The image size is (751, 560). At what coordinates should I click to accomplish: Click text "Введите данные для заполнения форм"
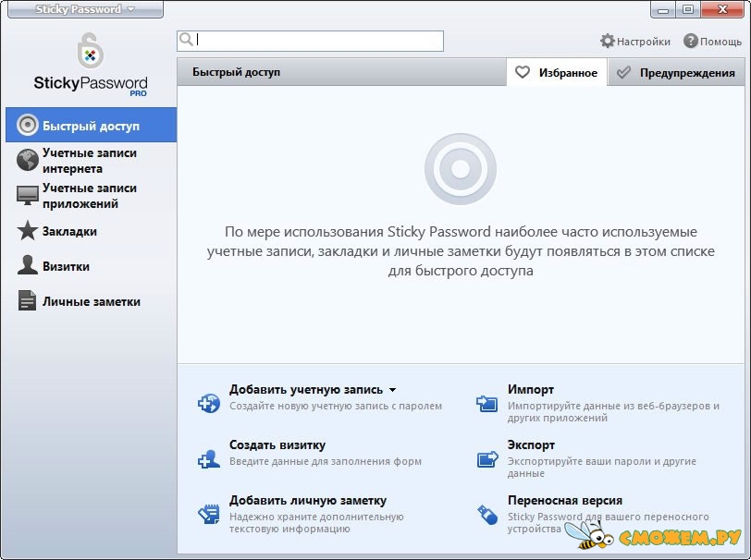[x=326, y=461]
